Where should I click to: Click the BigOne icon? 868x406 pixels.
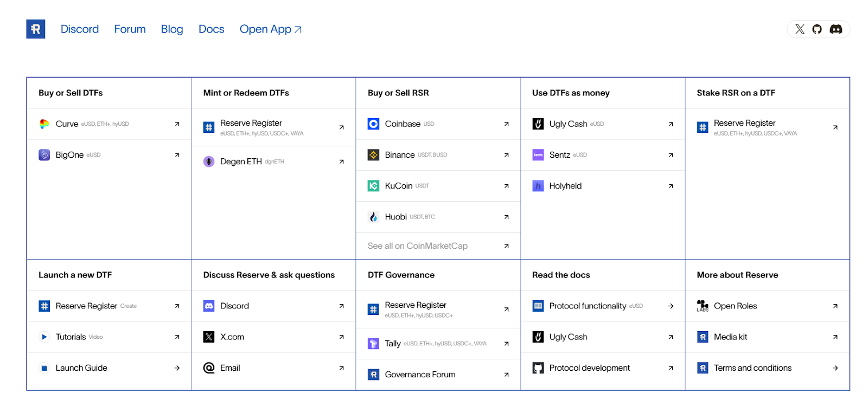click(x=44, y=155)
